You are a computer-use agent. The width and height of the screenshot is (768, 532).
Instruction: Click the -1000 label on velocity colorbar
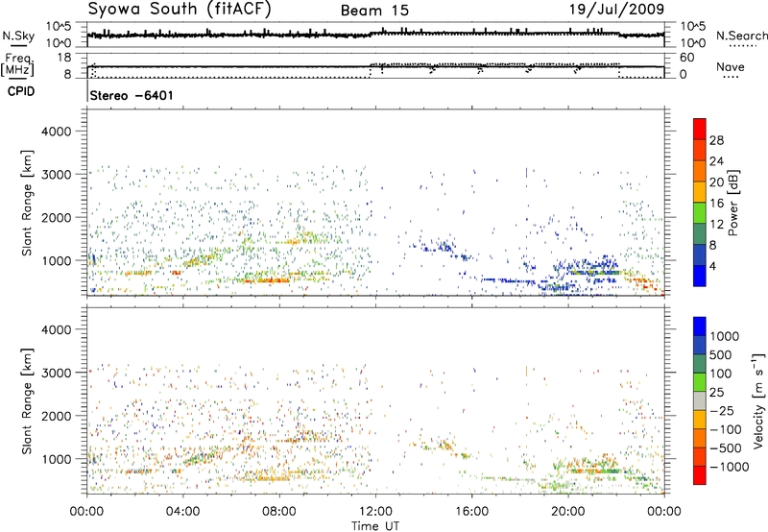point(730,467)
